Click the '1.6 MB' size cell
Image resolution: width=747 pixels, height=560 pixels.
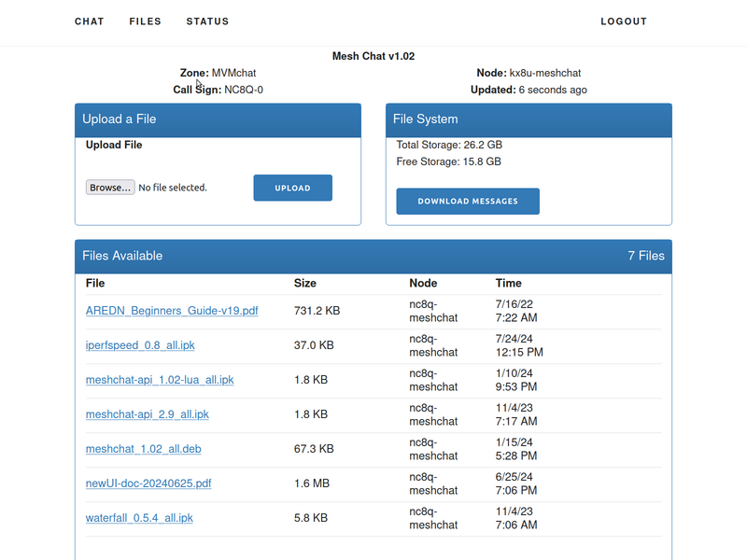[x=312, y=483]
